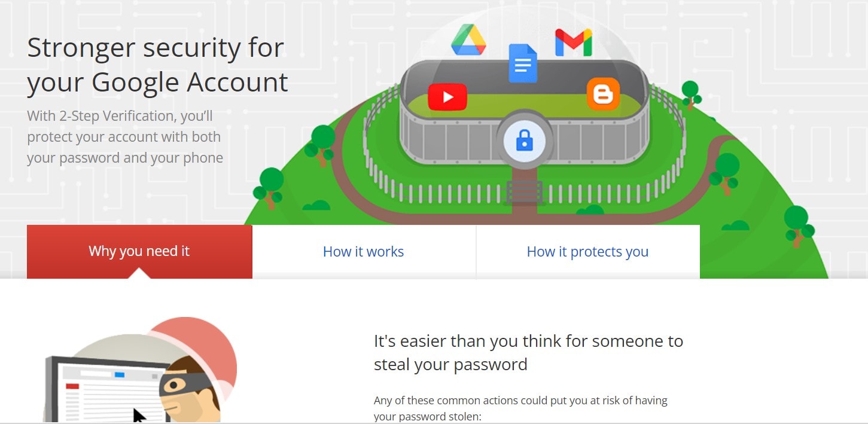Click the orange Blogger icon
Screen dimensions: 868x424
click(x=603, y=94)
